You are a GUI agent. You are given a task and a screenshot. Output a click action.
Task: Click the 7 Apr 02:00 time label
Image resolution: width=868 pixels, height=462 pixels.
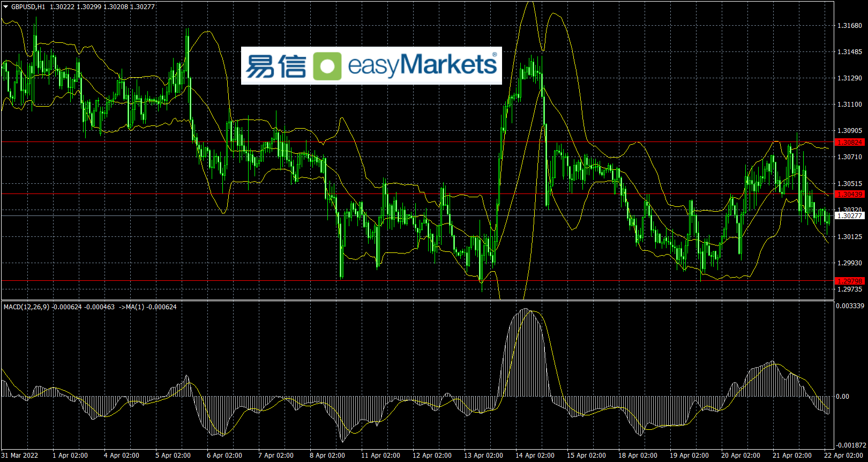[x=276, y=456]
